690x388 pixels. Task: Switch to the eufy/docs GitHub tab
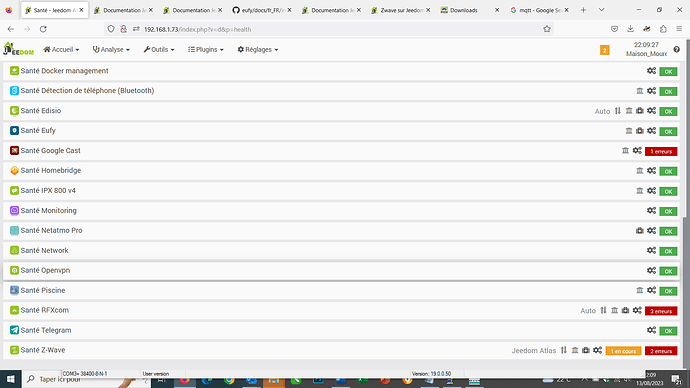point(261,10)
